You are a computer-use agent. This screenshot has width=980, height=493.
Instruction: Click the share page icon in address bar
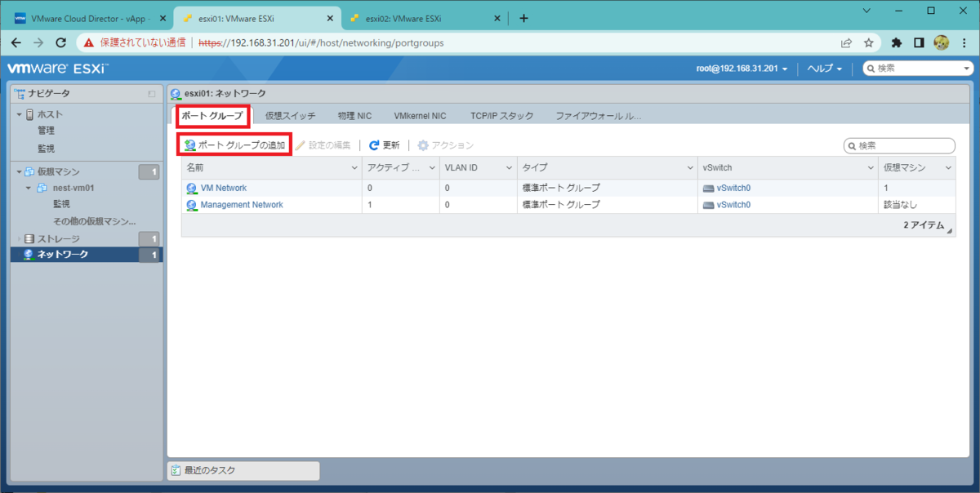[x=847, y=42]
